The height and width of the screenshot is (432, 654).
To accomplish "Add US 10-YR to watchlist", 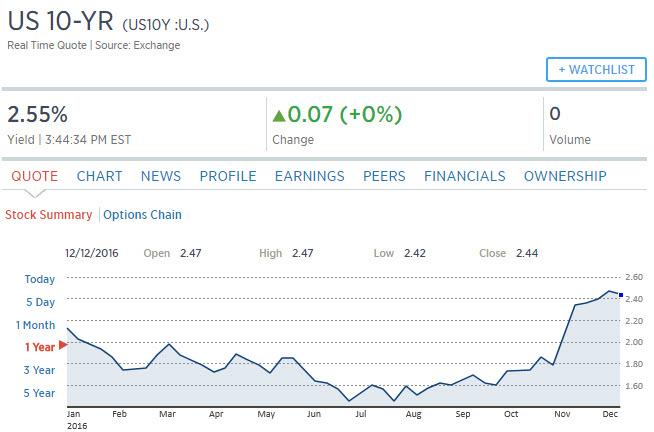I will pyautogui.click(x=596, y=70).
